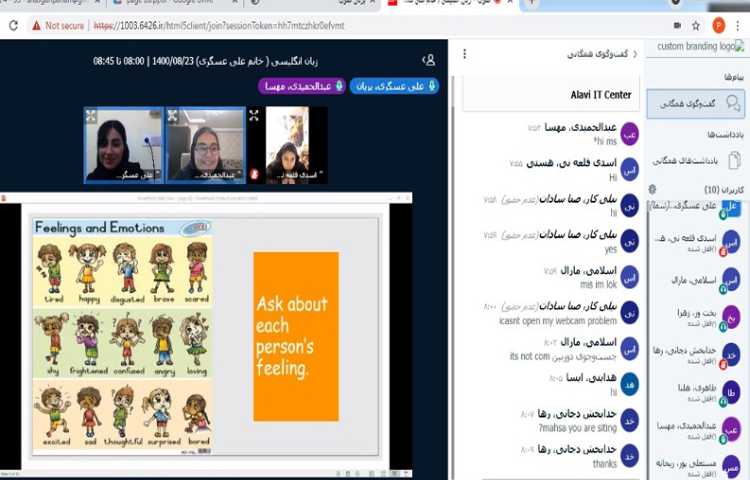Click talking indicator علی عسگری، پریان
750x480 pixels.
click(394, 86)
